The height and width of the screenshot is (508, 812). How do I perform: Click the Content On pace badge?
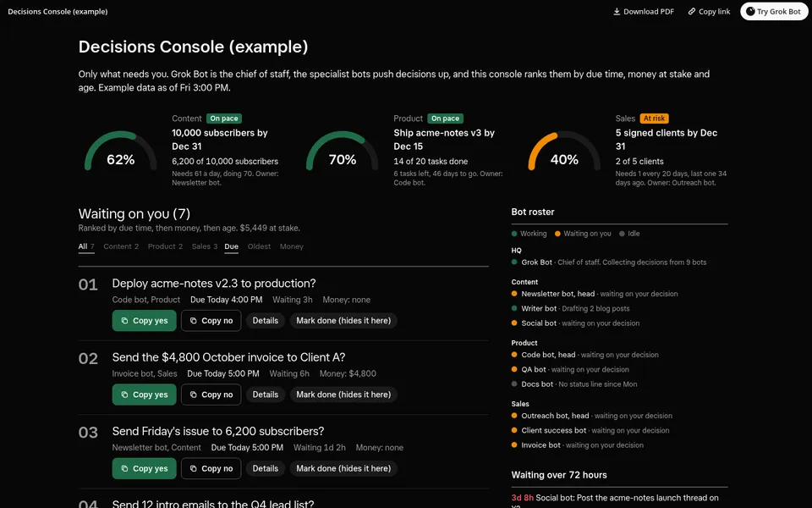(x=223, y=119)
